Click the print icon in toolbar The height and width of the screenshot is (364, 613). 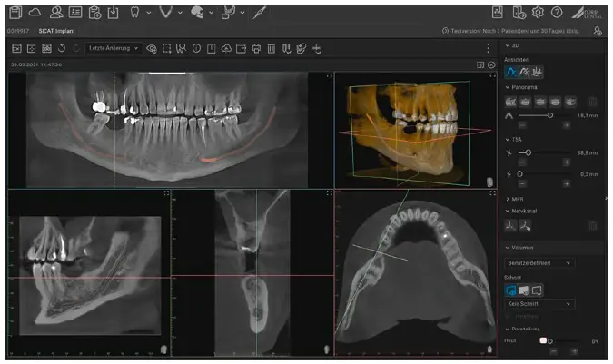tap(256, 47)
